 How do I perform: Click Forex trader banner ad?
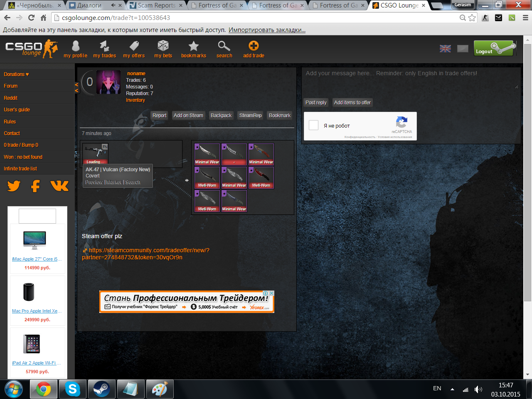coord(187,302)
